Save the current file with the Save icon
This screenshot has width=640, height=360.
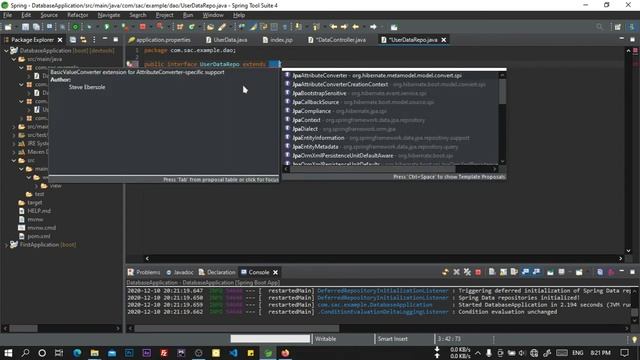coord(25,27)
